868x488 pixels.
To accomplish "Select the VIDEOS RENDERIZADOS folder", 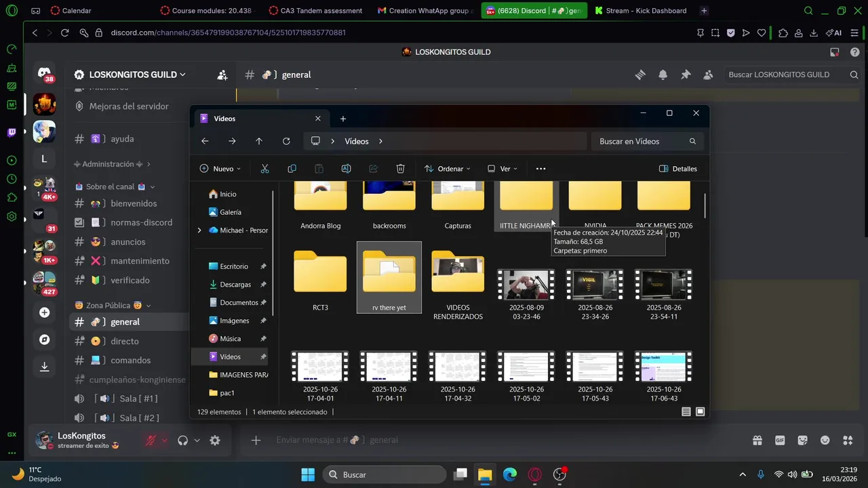I will 458,284.
